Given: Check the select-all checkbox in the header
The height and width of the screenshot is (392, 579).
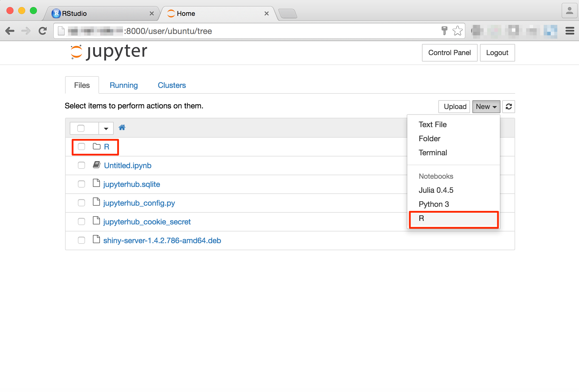Looking at the screenshot, I should click(x=81, y=128).
